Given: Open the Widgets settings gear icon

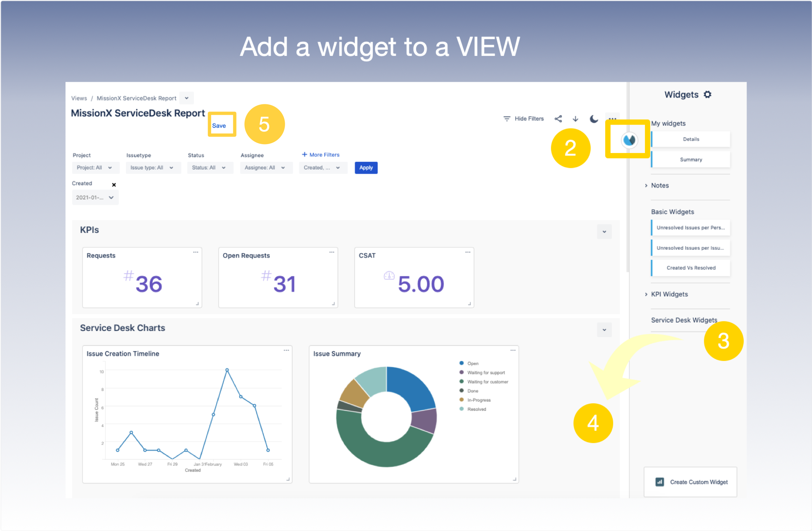Looking at the screenshot, I should (708, 95).
